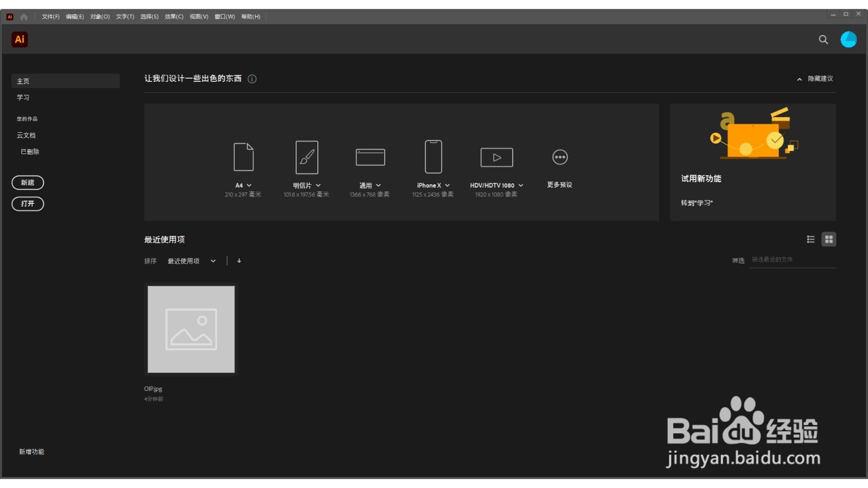Open the 编辑(E) menu
Viewport: 868px width, 488px height.
75,17
